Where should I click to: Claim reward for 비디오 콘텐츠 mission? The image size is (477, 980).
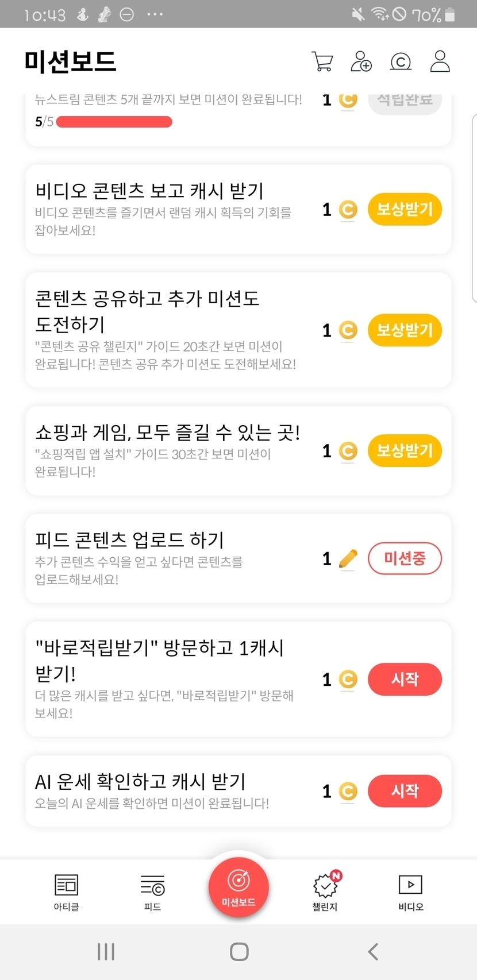point(405,210)
